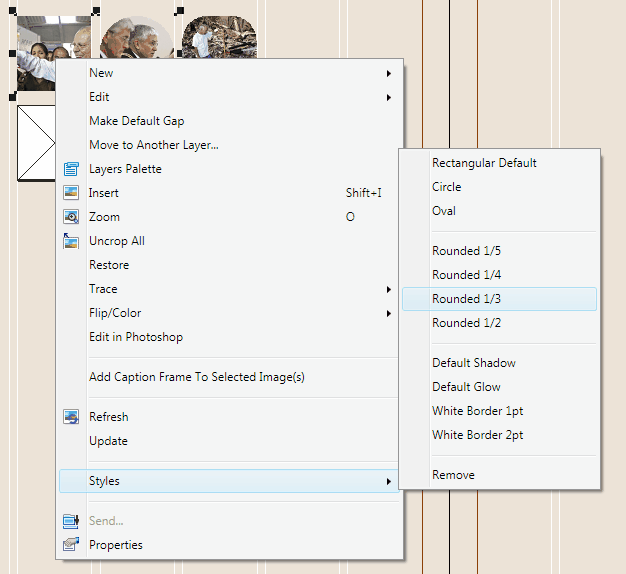
Task: Click the Send icon
Action: [71, 521]
